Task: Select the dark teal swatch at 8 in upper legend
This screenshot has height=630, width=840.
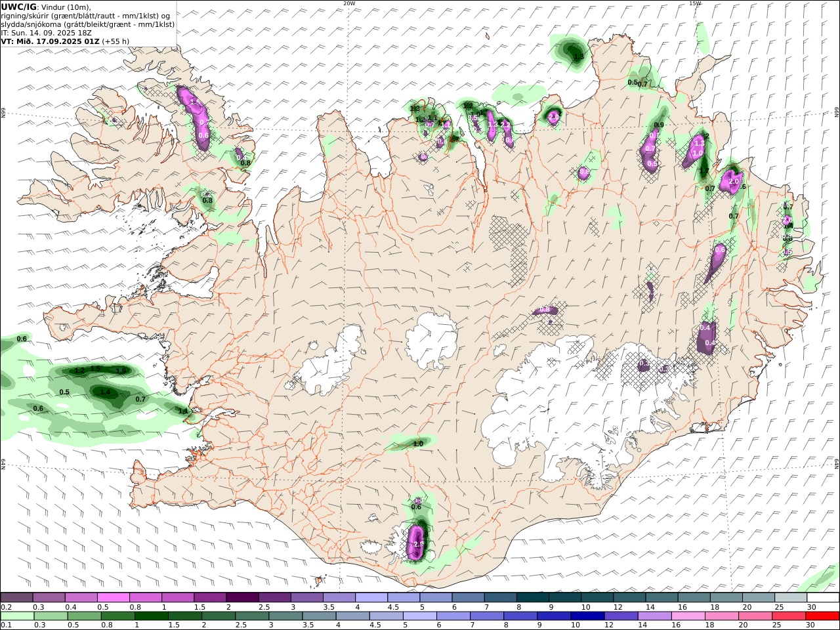Action: click(532, 598)
